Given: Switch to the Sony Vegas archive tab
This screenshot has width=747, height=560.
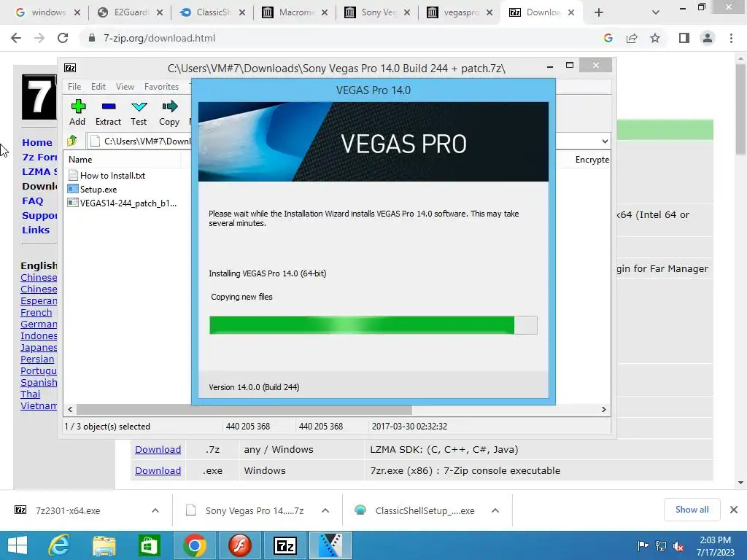Looking at the screenshot, I should tap(371, 12).
